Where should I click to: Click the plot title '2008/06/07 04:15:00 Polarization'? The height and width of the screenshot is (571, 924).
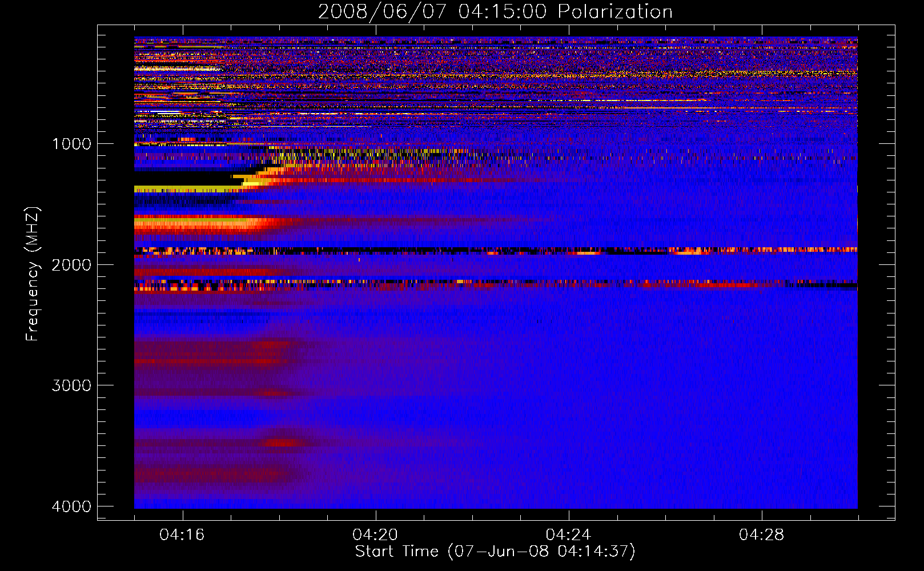point(495,11)
